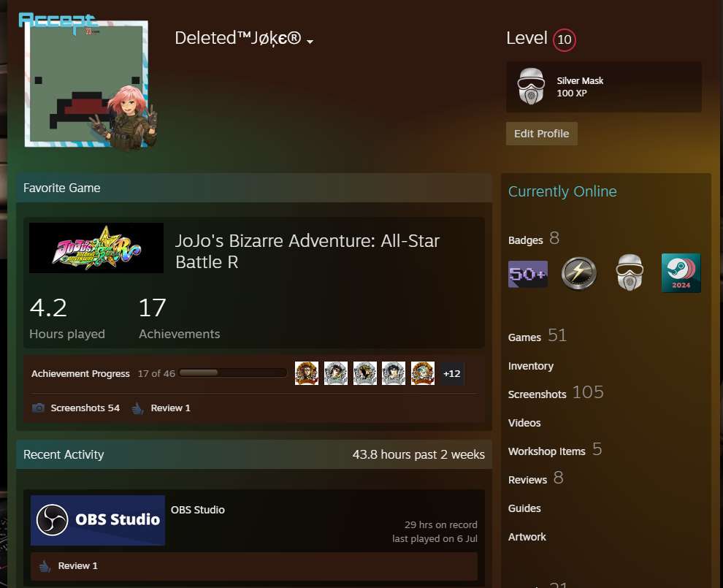The width and height of the screenshot is (723, 588).
Task: Click the last played on 6 Jul text
Action: [x=435, y=538]
